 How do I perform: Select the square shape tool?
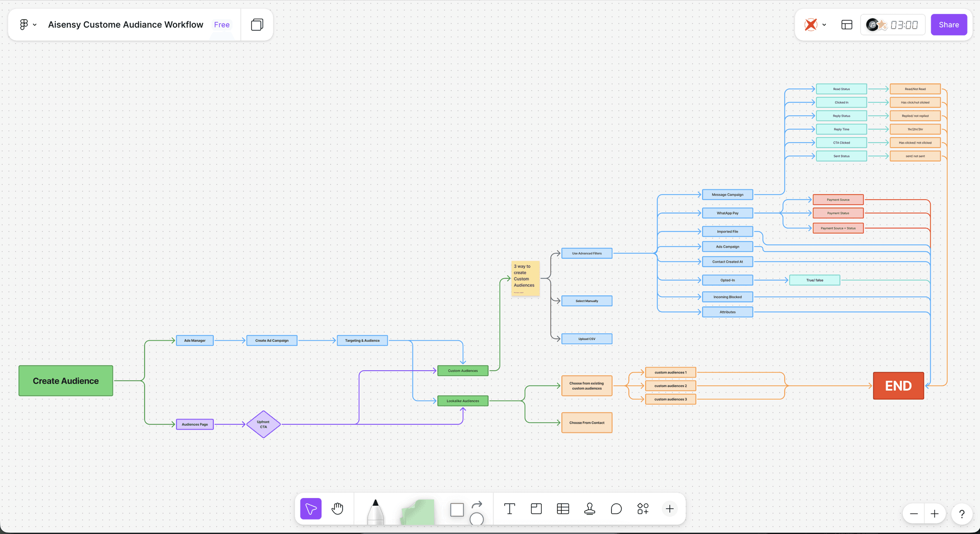(457, 510)
